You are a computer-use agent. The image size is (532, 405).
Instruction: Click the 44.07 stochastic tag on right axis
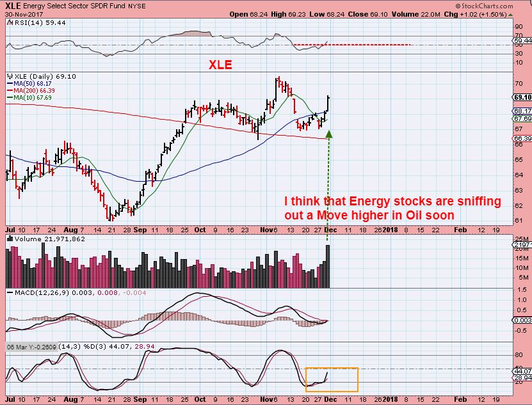(x=522, y=372)
